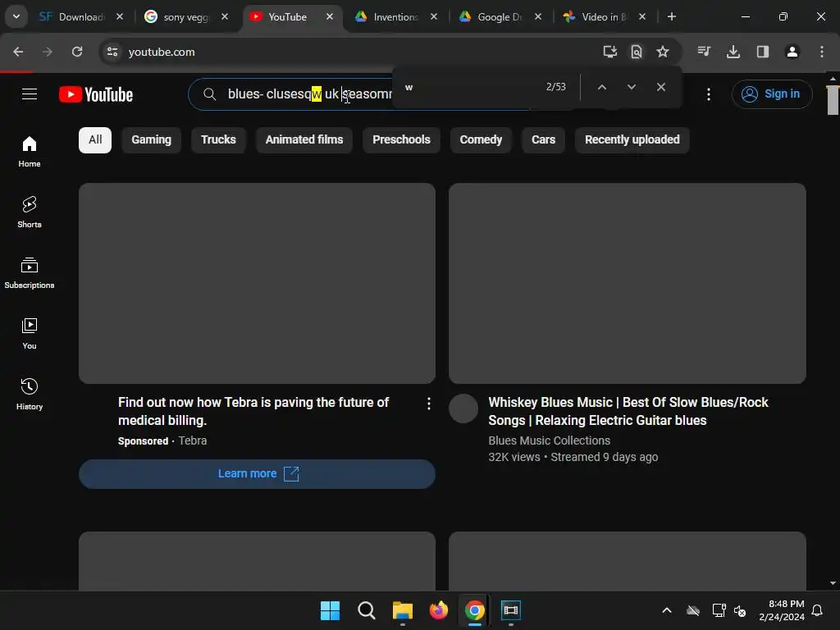Select the Animated films filter chip

pyautogui.click(x=304, y=139)
